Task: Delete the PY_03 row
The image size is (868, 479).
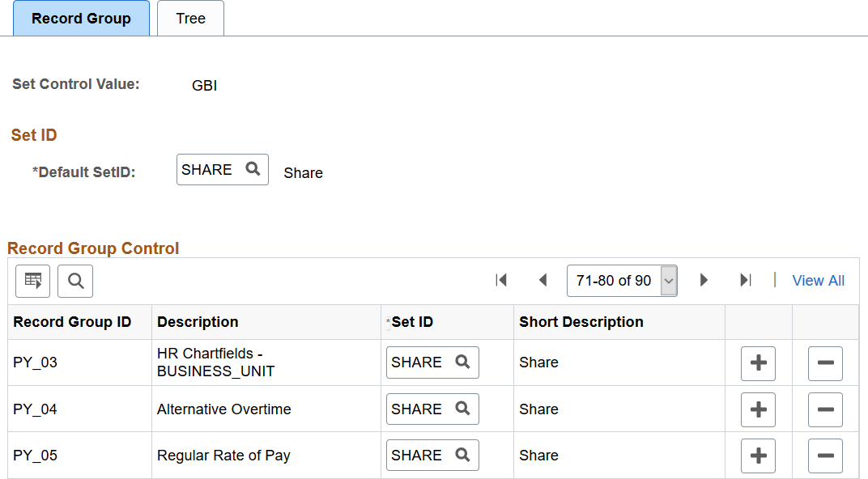Action: tap(825, 363)
